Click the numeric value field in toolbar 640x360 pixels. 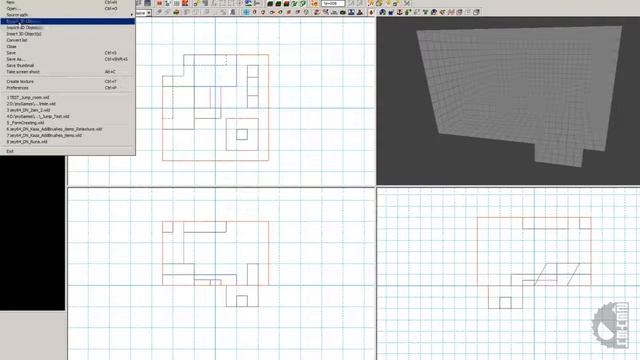(333, 3)
